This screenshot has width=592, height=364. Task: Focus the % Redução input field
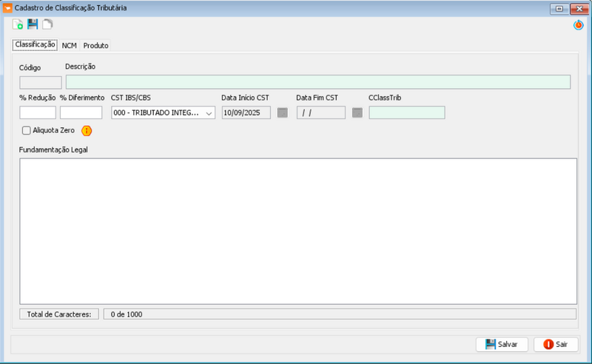[38, 113]
